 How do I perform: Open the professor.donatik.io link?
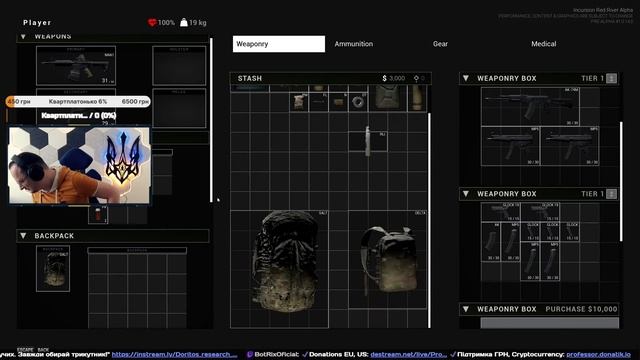tap(598, 355)
